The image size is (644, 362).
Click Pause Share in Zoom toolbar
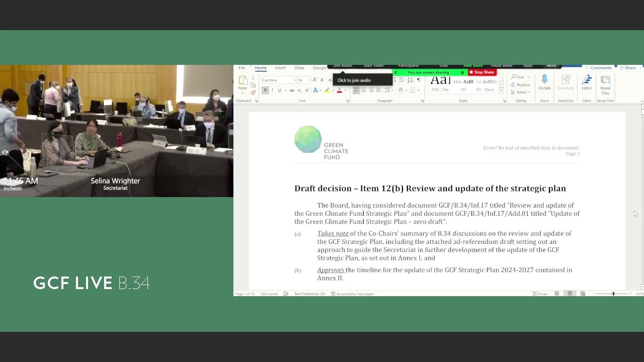tap(502, 66)
